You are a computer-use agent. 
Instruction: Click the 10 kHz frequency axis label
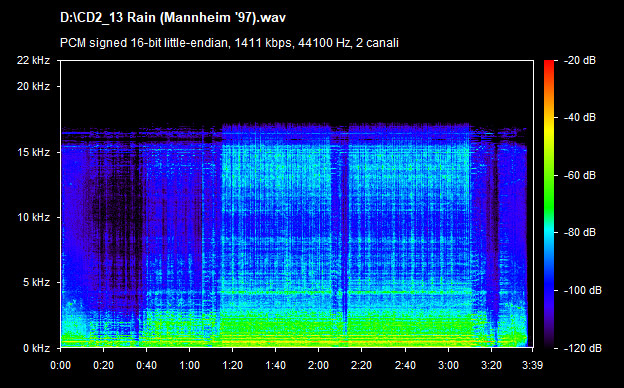coord(33,218)
